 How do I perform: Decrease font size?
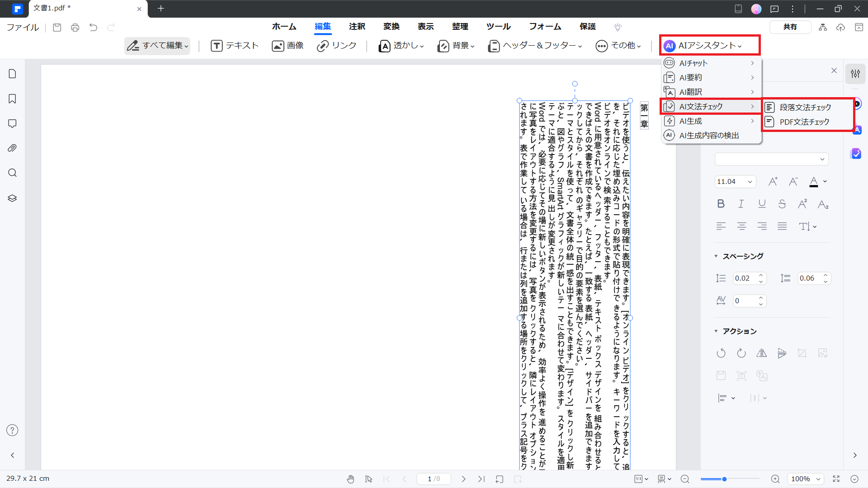[793, 182]
